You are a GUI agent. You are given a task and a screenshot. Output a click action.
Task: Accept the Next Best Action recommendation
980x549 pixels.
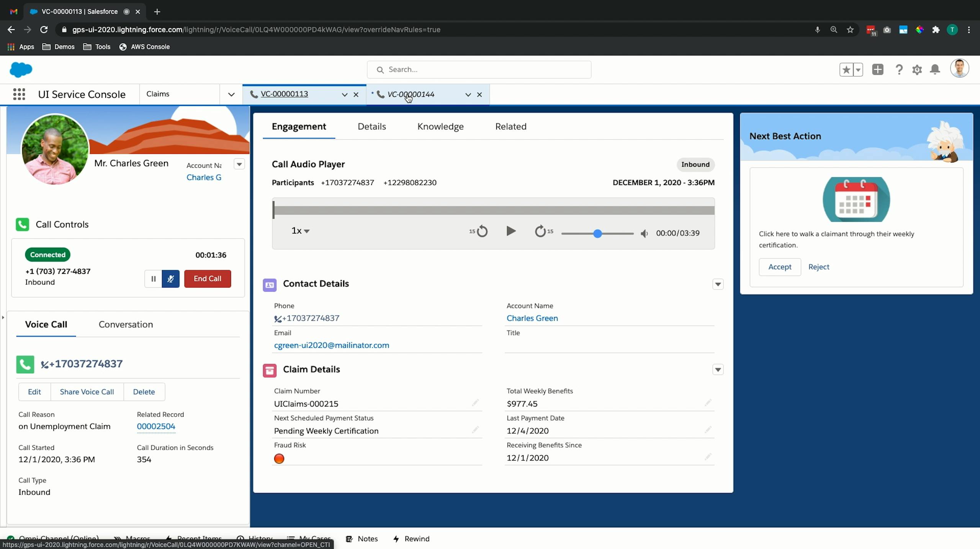[779, 267]
